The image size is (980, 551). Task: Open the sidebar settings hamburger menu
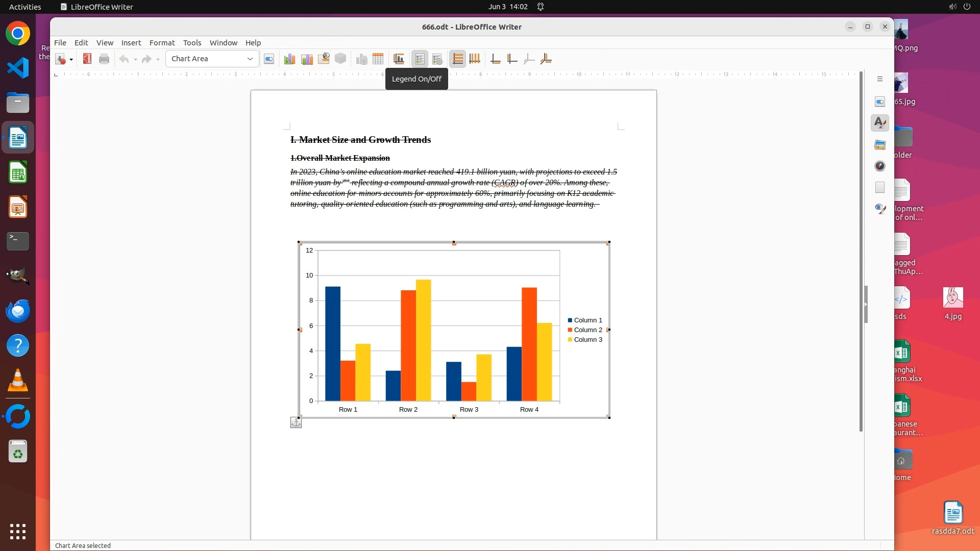(x=880, y=79)
